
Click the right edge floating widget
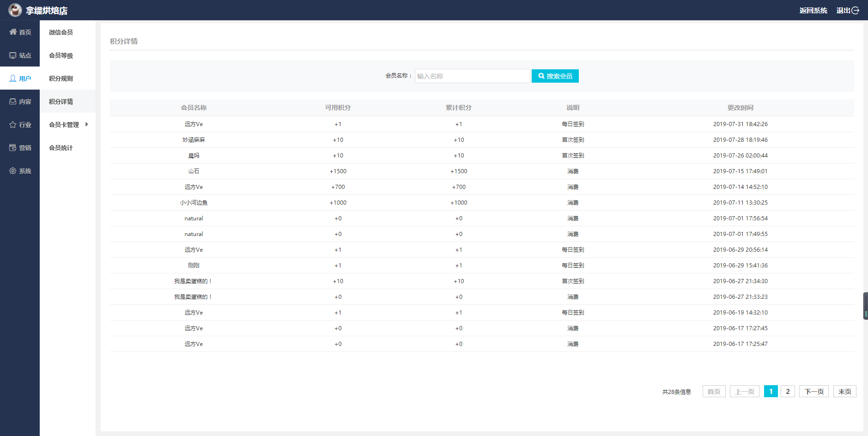(x=866, y=306)
